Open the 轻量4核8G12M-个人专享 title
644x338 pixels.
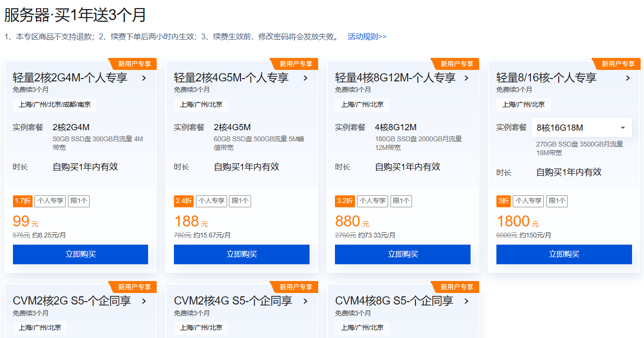[395, 78]
